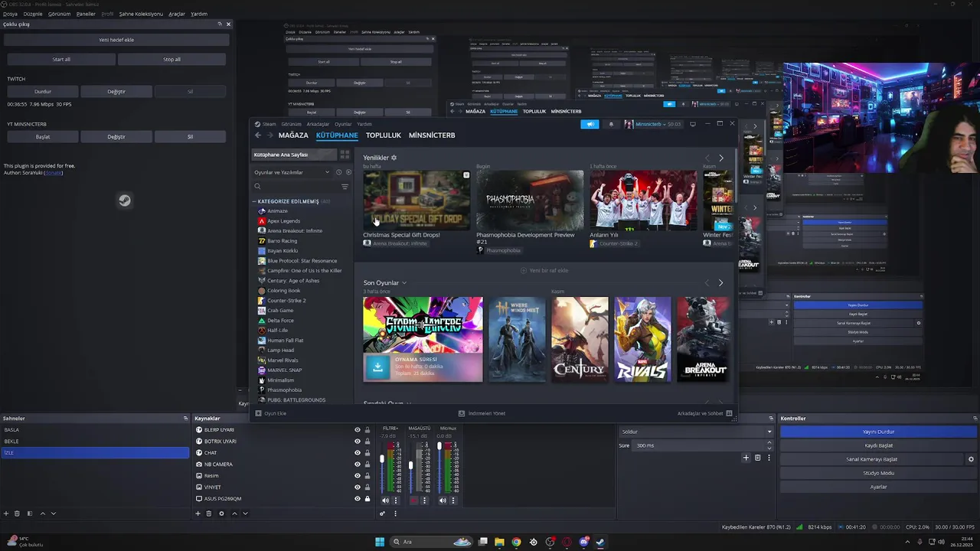The image size is (980, 551).
Task: Increase Süre transition duration stepper
Action: point(769,444)
